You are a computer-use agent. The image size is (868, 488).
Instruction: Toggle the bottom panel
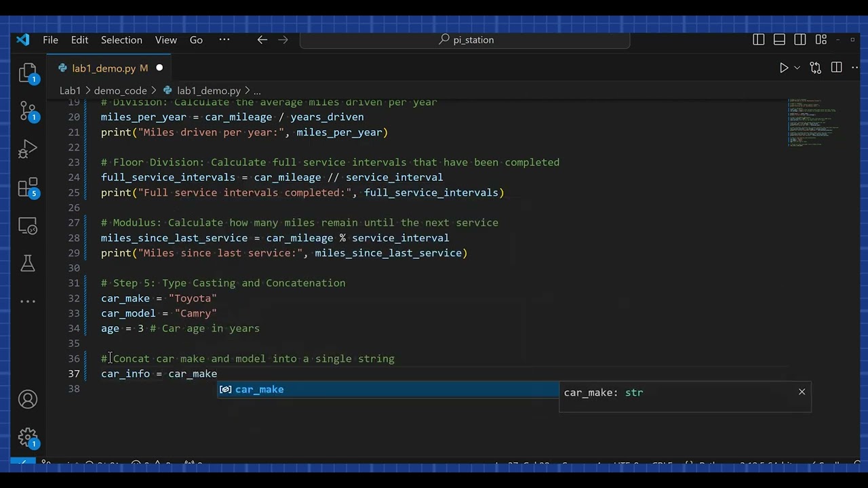780,40
